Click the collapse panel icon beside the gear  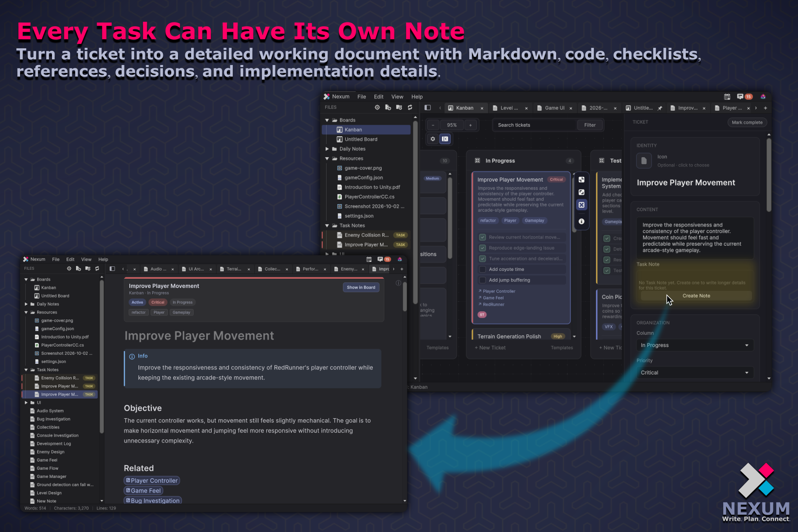point(445,139)
